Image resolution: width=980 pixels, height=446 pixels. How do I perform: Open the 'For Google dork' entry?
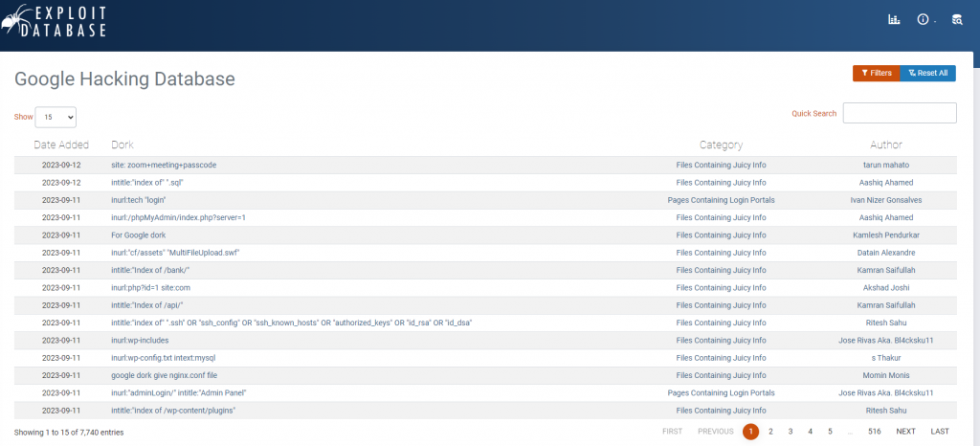[x=138, y=234]
